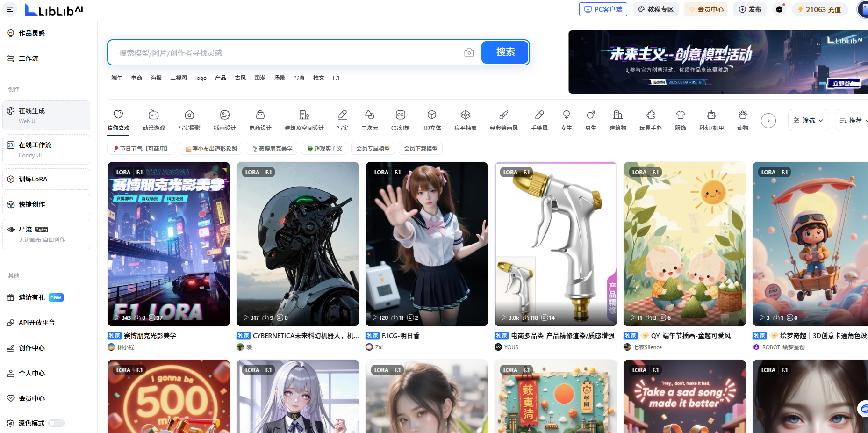This screenshot has height=433, width=868.
Task: Select the 写实摄影 camera category icon
Action: click(x=189, y=115)
